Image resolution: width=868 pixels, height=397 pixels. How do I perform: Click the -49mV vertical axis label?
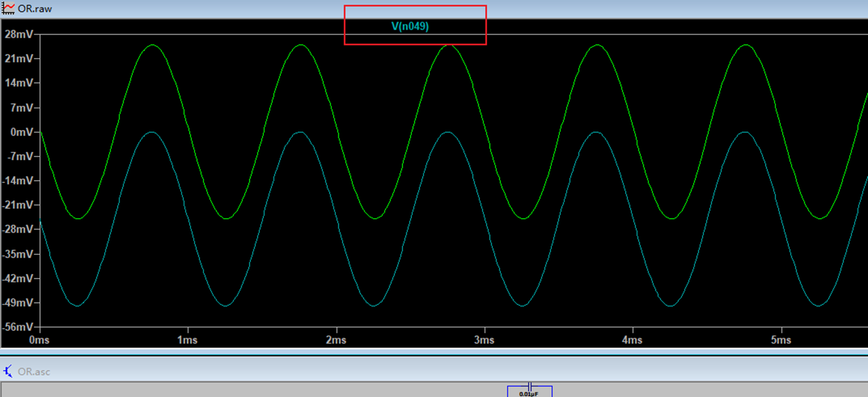[x=18, y=303]
